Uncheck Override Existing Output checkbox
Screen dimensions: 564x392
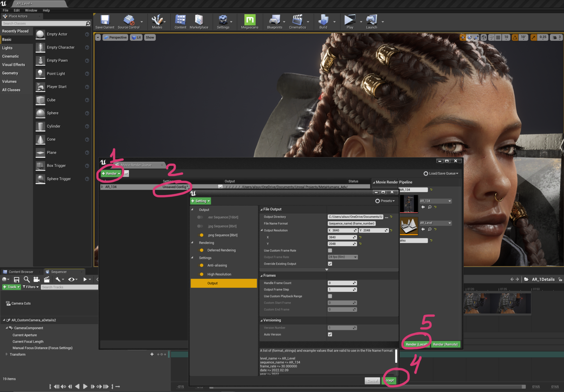pos(330,264)
